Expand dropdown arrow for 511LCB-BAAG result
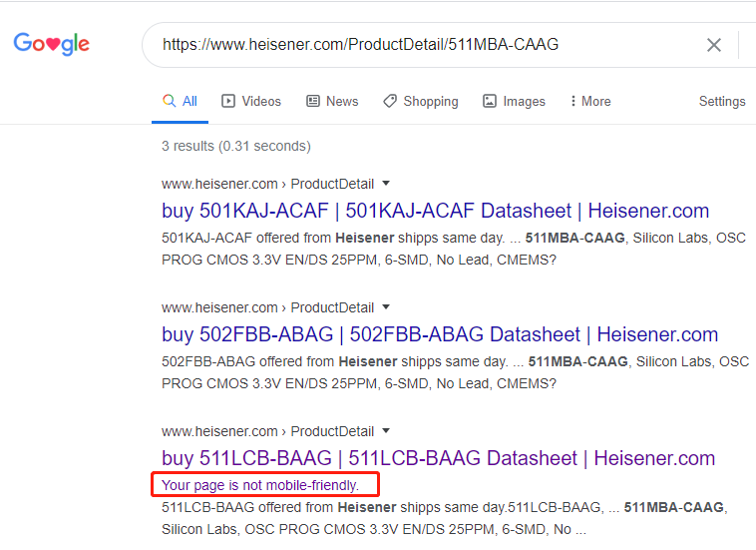This screenshot has width=756, height=550. point(386,431)
